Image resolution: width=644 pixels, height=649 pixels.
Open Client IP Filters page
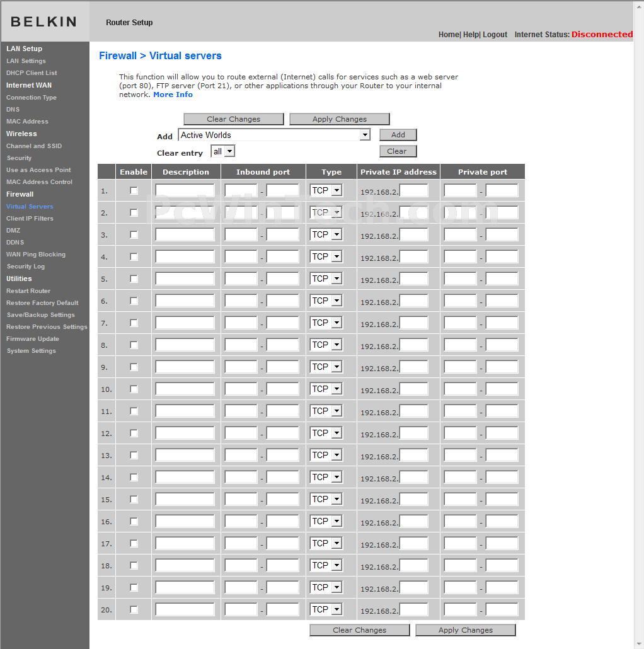click(x=30, y=219)
